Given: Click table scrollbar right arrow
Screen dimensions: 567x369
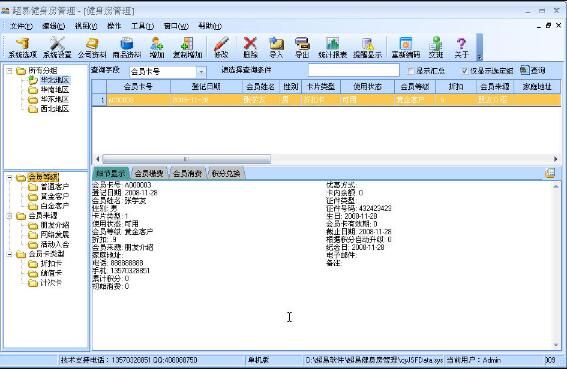Looking at the screenshot, I should (556, 159).
